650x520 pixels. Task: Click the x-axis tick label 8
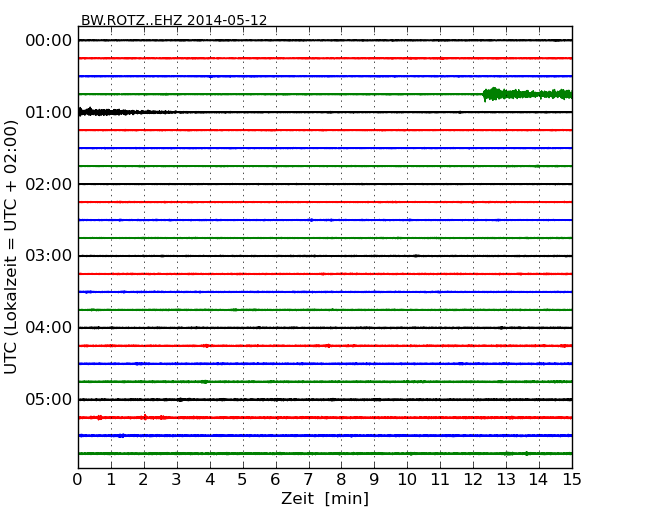(341, 480)
